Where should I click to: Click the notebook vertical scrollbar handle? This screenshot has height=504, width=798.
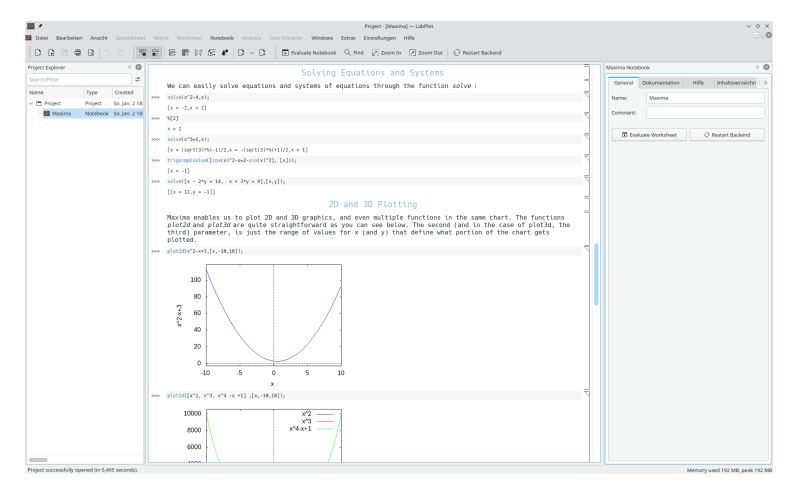[x=596, y=274]
